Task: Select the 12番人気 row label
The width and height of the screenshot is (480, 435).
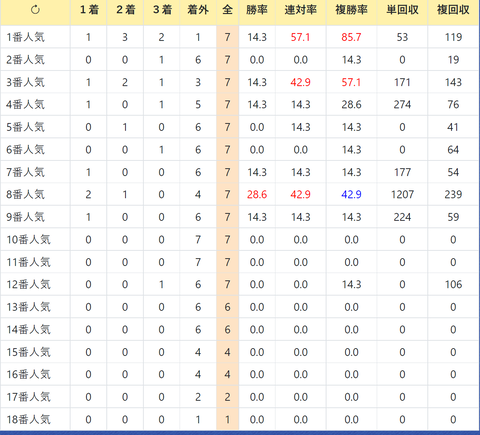Action: click(x=28, y=284)
